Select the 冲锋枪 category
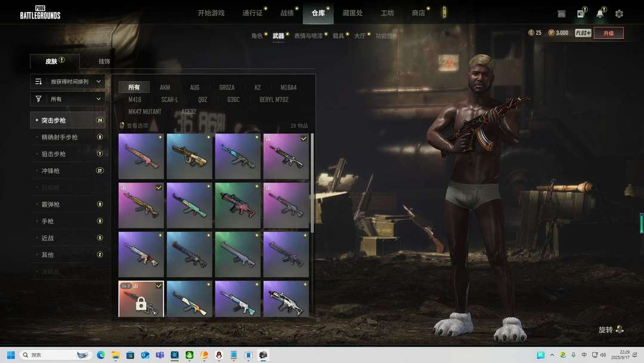The height and width of the screenshot is (363, 644). [x=68, y=171]
